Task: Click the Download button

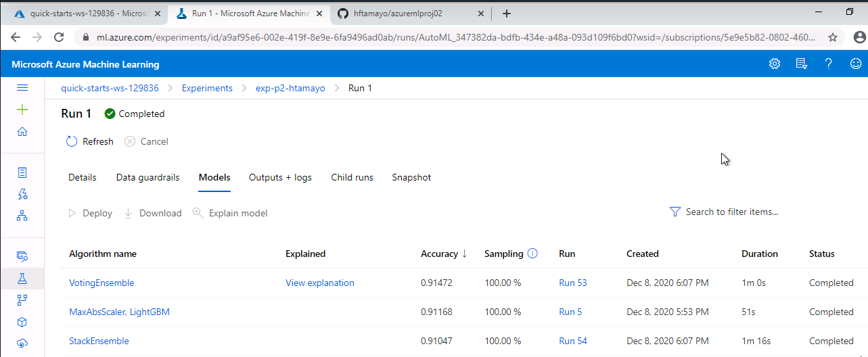Action: [x=152, y=213]
